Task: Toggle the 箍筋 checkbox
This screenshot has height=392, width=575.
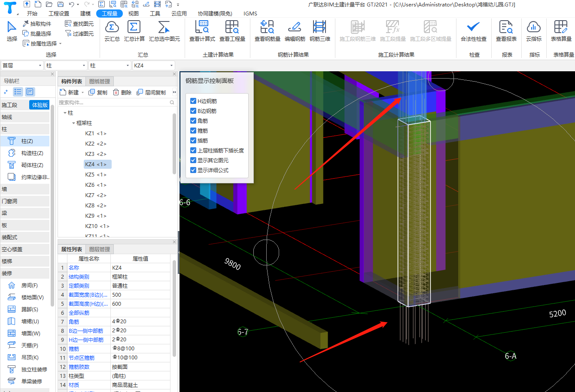Action: (193, 131)
